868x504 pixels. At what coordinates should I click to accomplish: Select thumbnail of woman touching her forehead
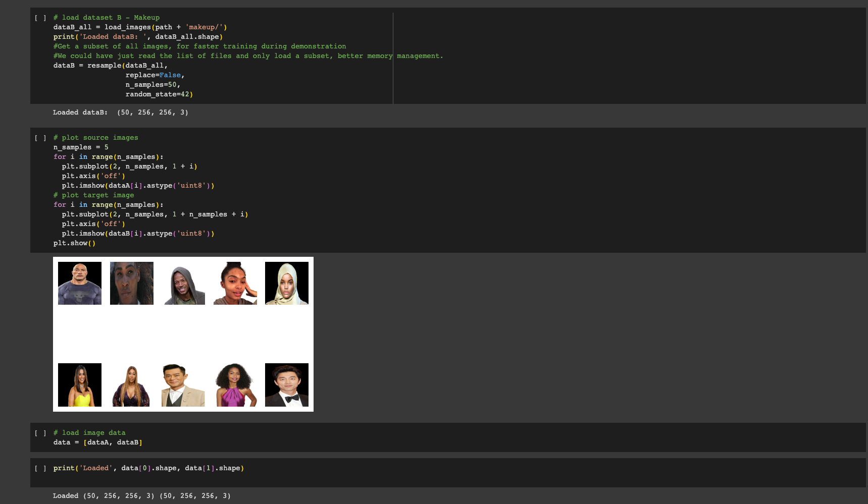235,283
